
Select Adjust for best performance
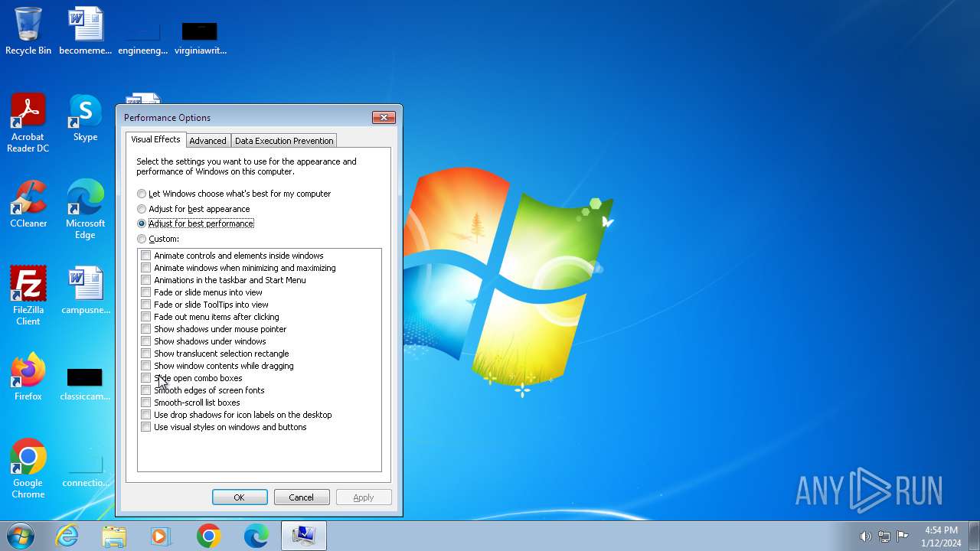(195, 223)
